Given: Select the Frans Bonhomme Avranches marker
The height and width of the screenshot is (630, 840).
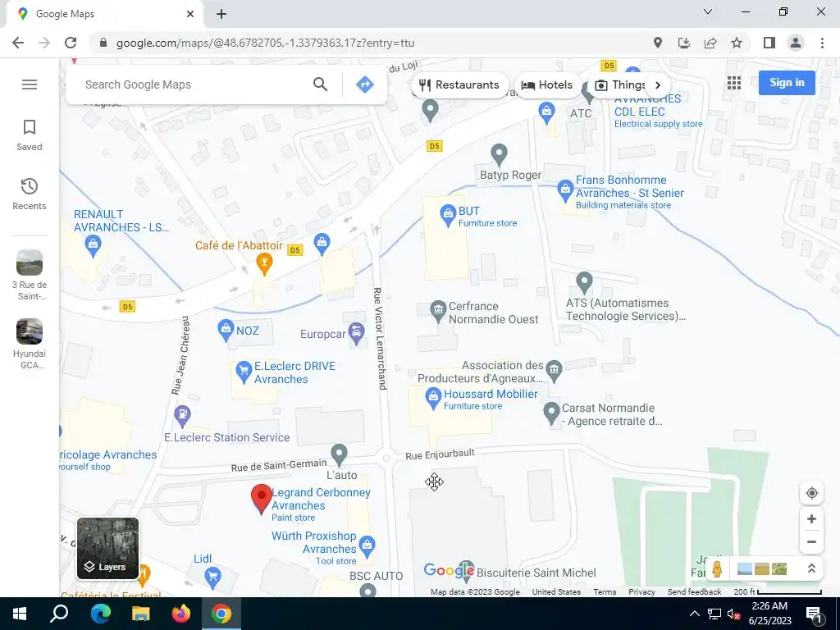Looking at the screenshot, I should point(564,190).
